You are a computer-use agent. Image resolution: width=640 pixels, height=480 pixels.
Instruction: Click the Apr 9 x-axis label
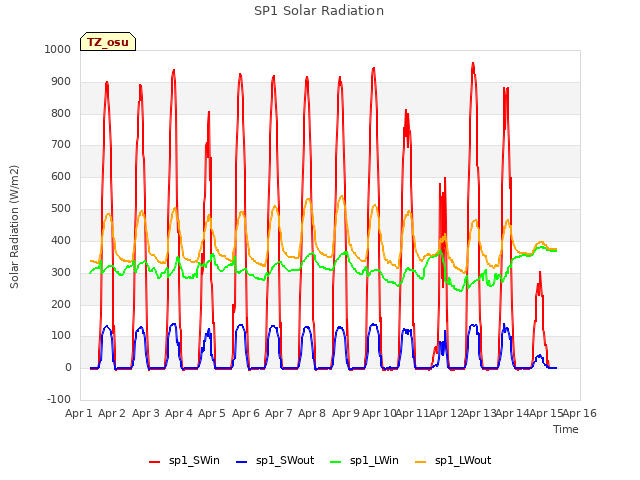(346, 413)
